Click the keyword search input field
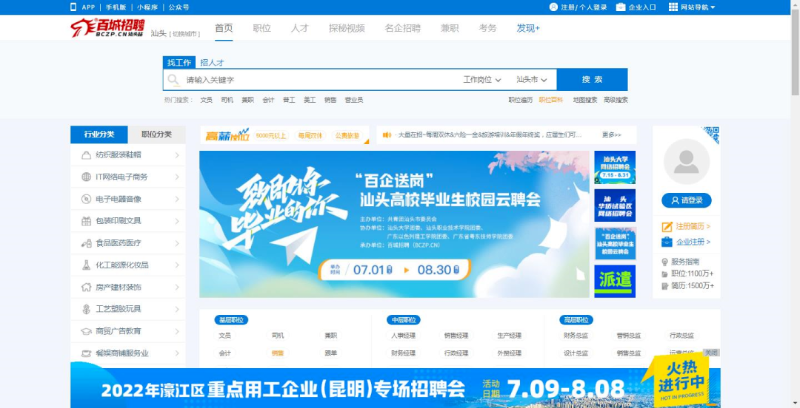 pyautogui.click(x=310, y=79)
